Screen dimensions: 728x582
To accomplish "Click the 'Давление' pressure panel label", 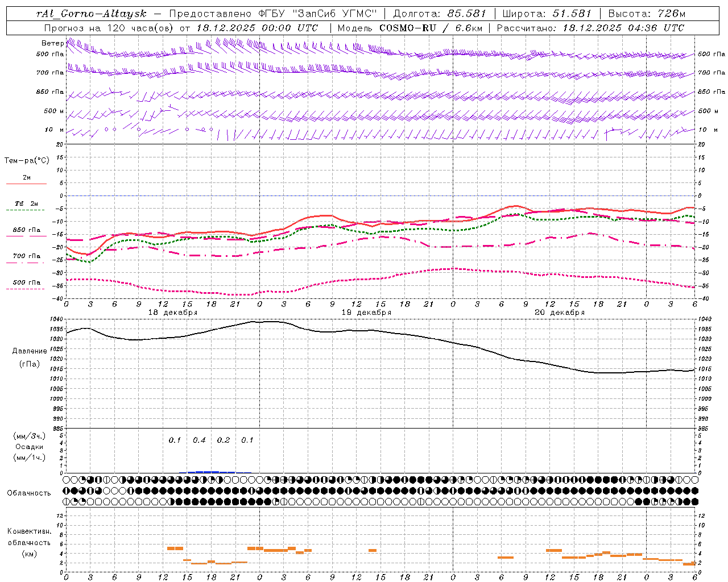I will pyautogui.click(x=30, y=351).
